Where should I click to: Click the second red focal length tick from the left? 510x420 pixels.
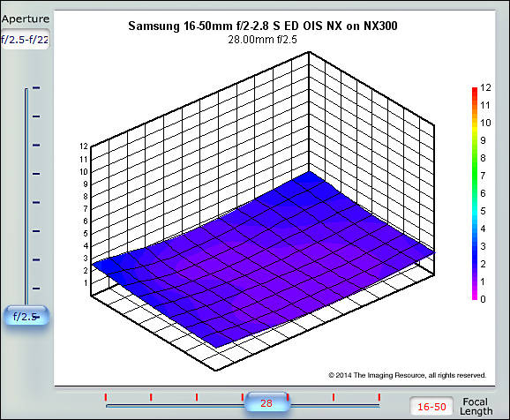tap(151, 397)
